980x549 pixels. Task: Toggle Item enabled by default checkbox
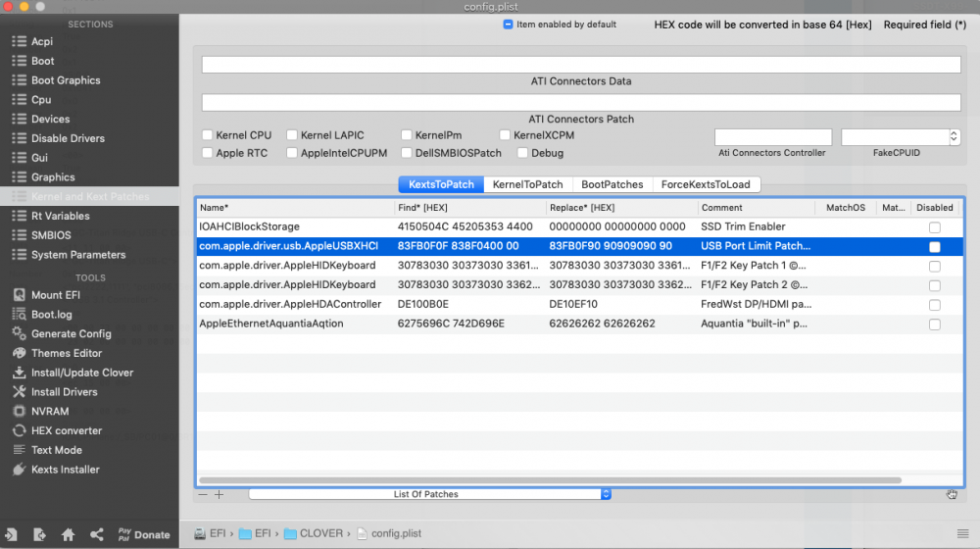pyautogui.click(x=508, y=25)
